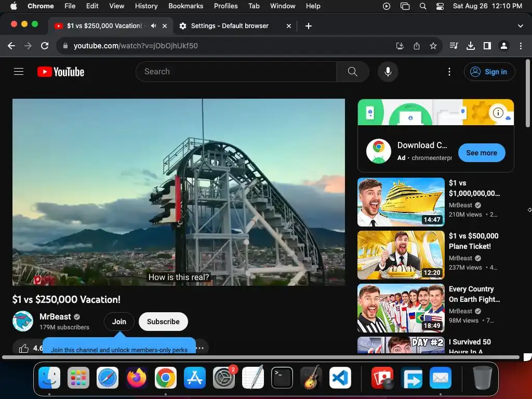Screen dimensions: 532x399
Task: Click See more on the ad
Action: tap(482, 153)
